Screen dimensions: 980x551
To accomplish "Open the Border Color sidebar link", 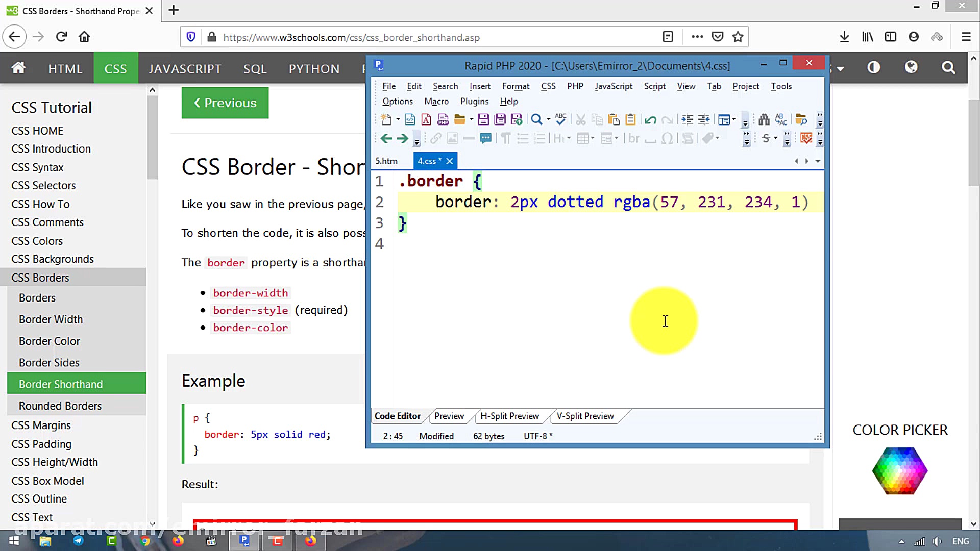I will pyautogui.click(x=49, y=341).
